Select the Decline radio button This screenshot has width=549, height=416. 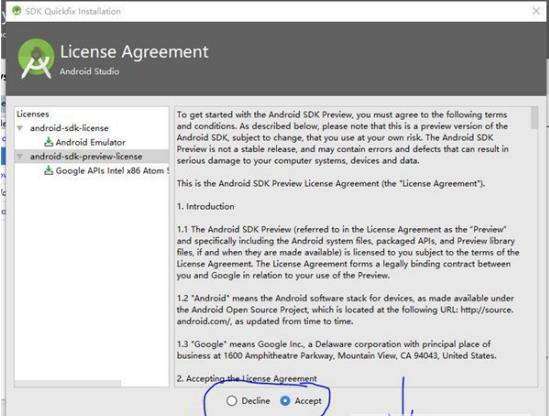click(231, 401)
